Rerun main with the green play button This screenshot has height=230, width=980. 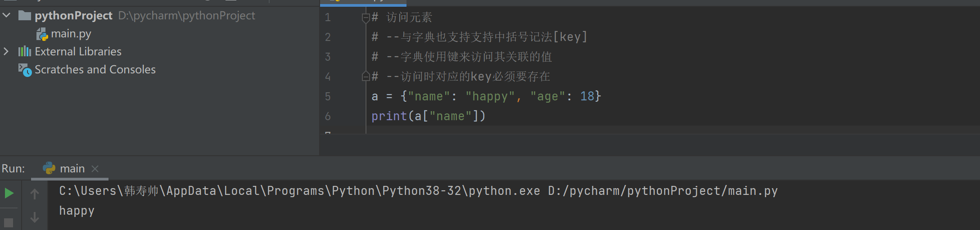click(x=9, y=194)
